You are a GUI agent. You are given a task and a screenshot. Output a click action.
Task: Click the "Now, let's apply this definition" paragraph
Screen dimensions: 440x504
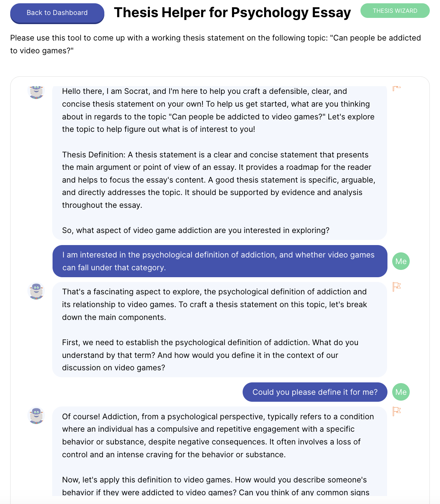coord(215,486)
